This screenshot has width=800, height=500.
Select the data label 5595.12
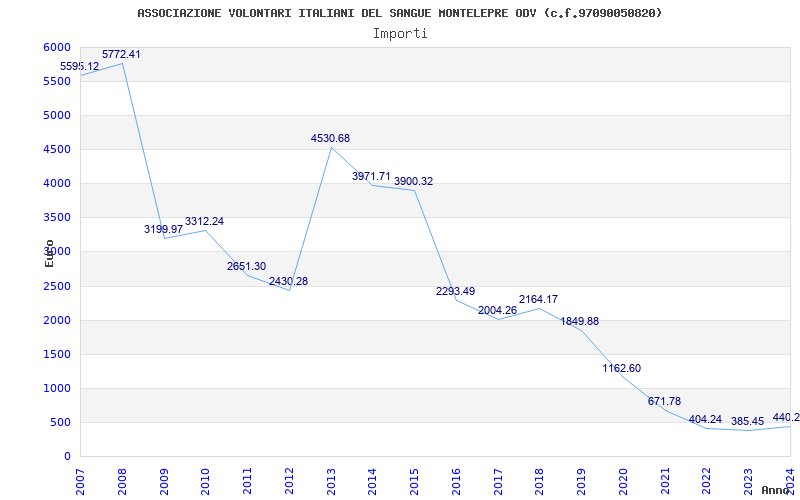coord(80,66)
